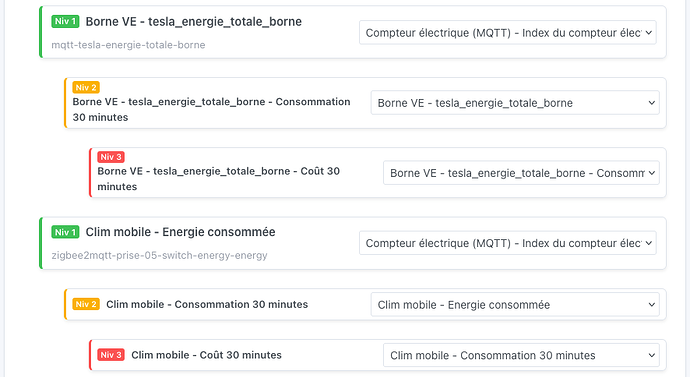Open parent dropdown for Clim mobile Coût 30 minutes
The image size is (690, 377).
pyautogui.click(x=521, y=355)
